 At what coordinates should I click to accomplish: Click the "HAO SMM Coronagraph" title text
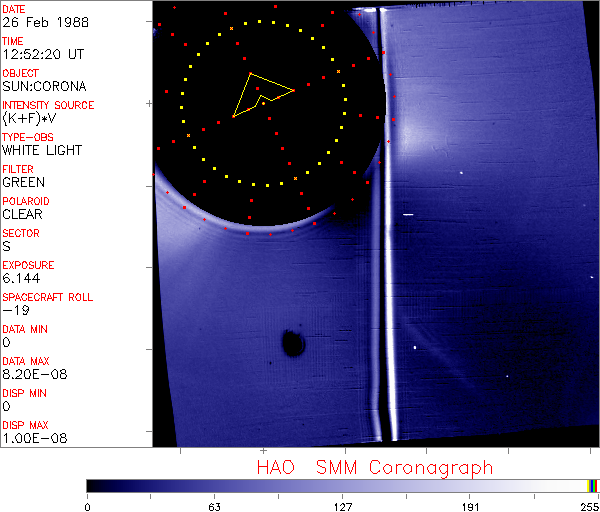[374, 467]
